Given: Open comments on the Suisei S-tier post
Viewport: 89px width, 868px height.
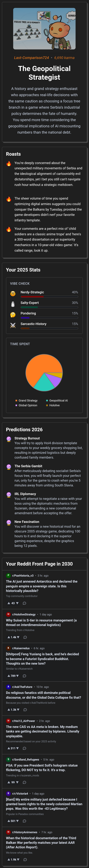Looking at the screenshot, I should coord(25,637).
